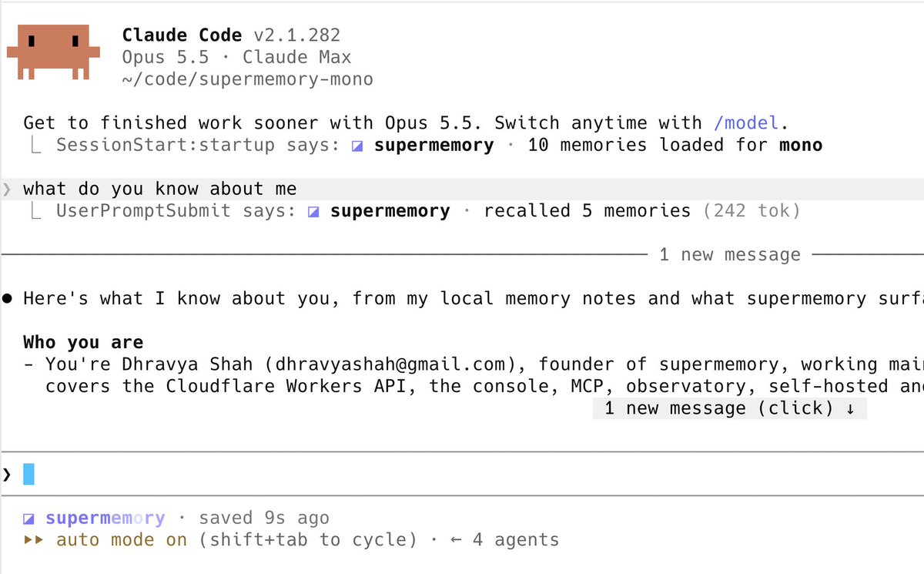
Task: Click supermemory icon in bottom status line
Action: [x=28, y=519]
